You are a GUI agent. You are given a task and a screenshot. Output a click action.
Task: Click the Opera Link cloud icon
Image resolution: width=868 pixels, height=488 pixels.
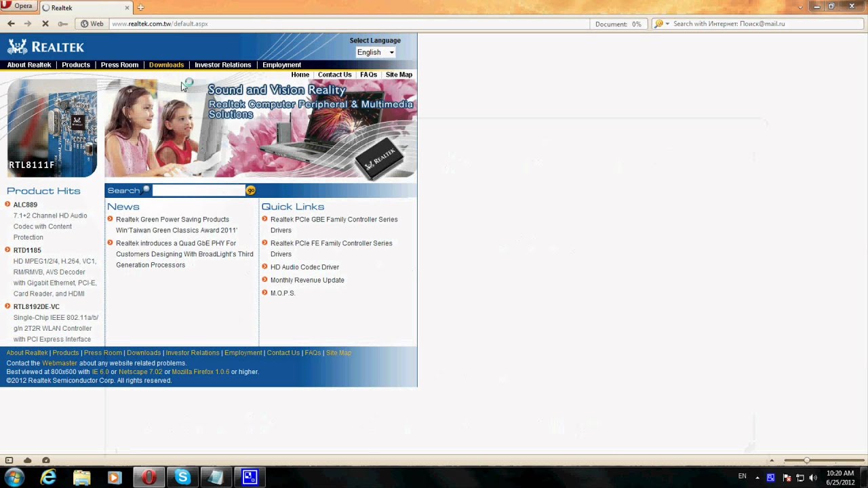[28, 461]
